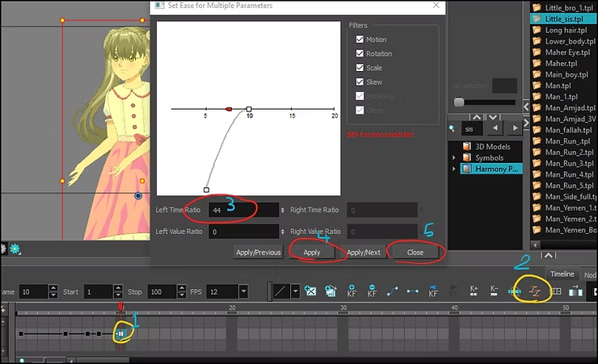This screenshot has width=598, height=364.
Task: Click the greyed Next Keyframe icon
Action: 453,291
